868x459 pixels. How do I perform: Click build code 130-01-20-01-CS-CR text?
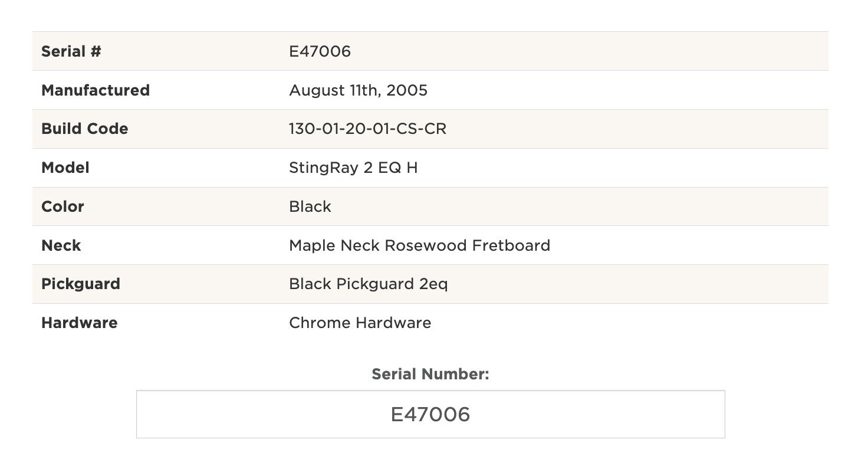(367, 129)
